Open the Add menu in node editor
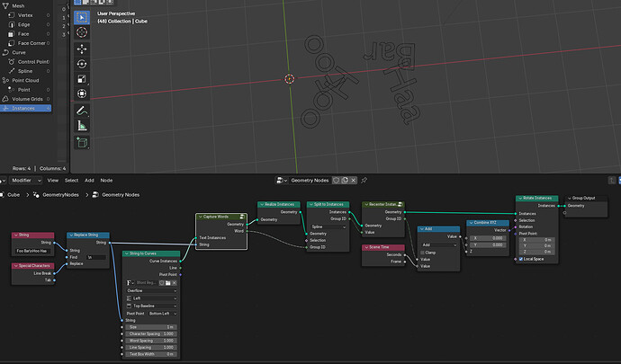621x364 pixels. coord(89,181)
